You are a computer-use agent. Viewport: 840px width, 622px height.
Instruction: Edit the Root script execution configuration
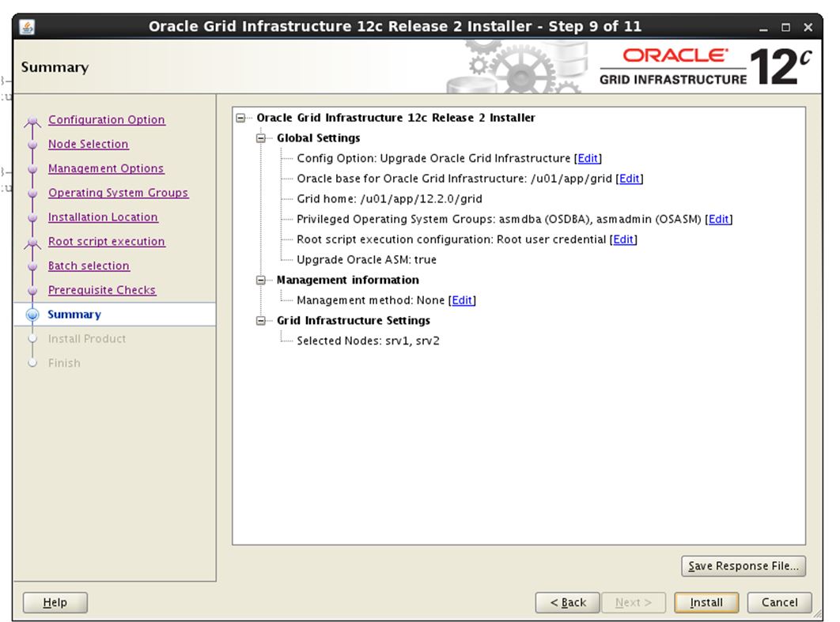point(623,239)
